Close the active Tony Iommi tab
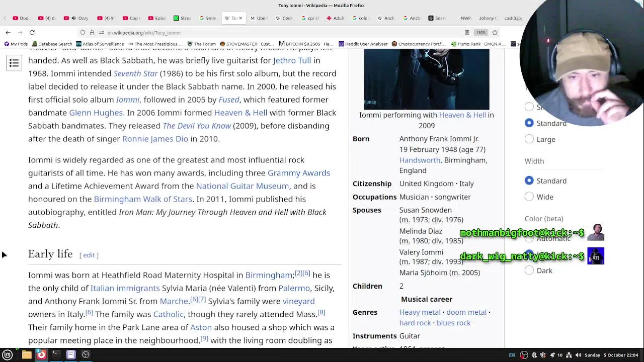The height and width of the screenshot is (362, 644). (x=240, y=18)
